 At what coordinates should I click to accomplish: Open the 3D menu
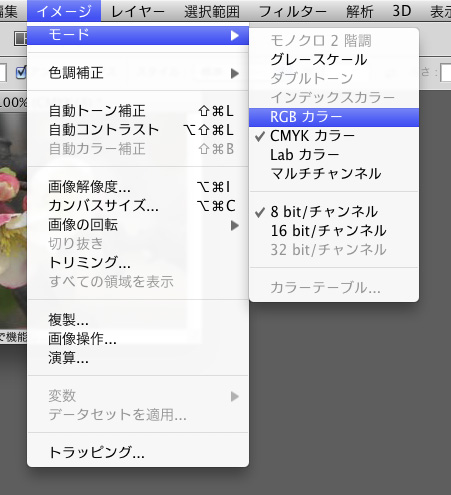pos(401,11)
